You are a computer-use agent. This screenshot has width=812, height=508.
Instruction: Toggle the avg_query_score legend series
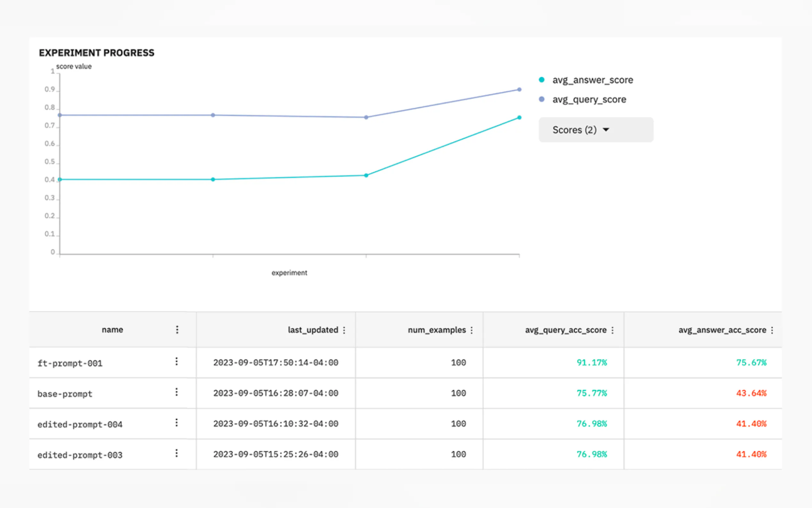point(589,99)
